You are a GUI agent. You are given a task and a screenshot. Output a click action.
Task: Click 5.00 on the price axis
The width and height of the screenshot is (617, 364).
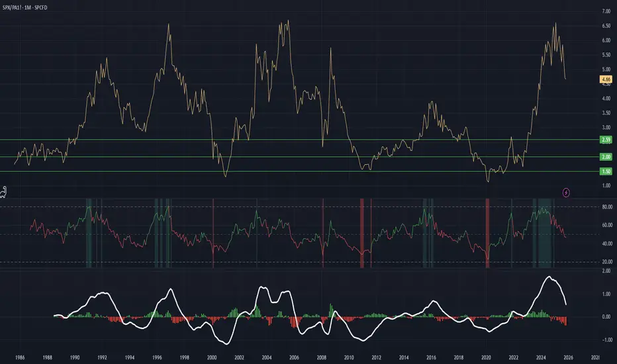point(606,69)
